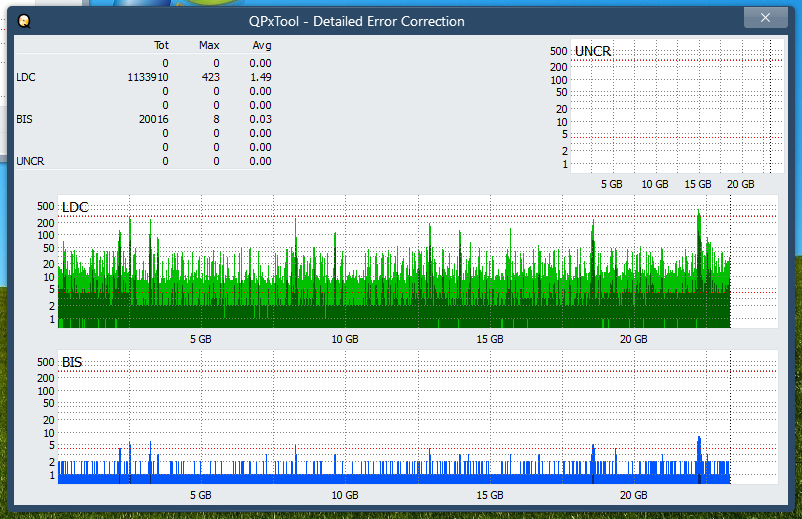Click the 15 GB axis label under BIS graph
Image resolution: width=802 pixels, height=519 pixels.
click(490, 495)
